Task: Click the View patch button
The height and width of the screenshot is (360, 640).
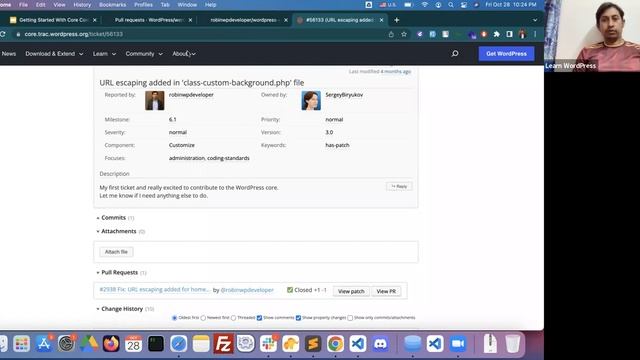Action: 351,291
